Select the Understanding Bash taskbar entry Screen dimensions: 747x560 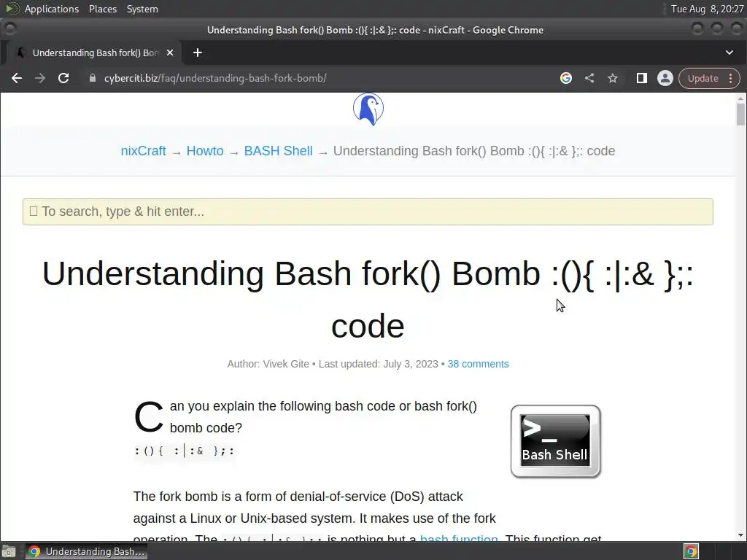(86, 551)
